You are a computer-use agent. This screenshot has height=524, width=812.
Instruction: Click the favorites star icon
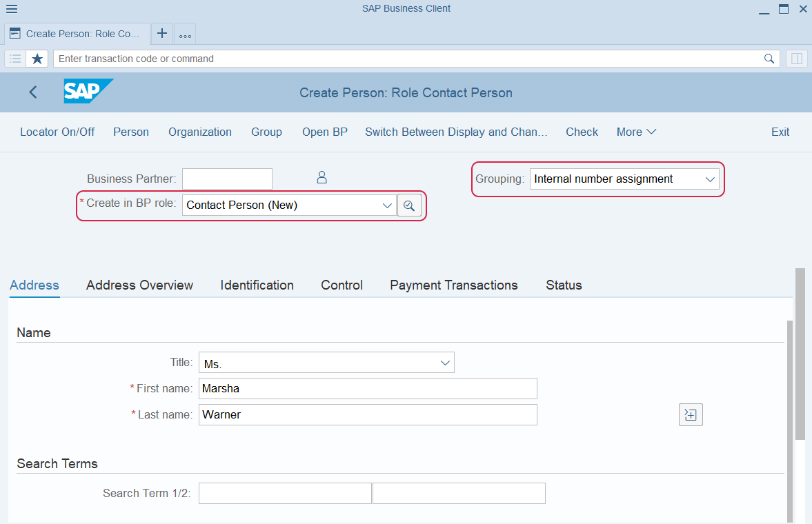point(37,59)
